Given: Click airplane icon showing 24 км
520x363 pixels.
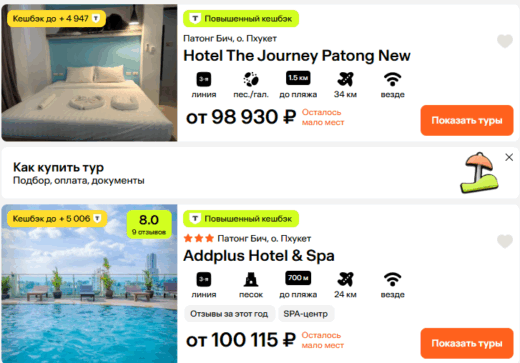Looking at the screenshot, I should click(x=345, y=279).
